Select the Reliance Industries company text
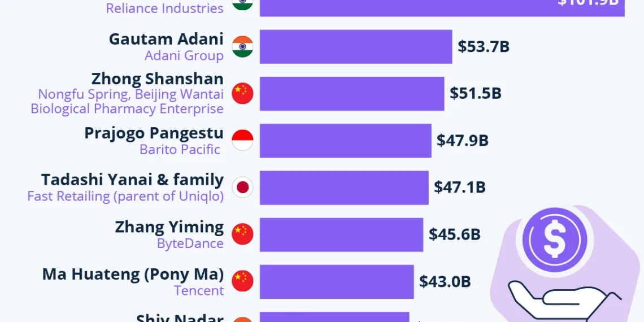Viewport: 644px width, 322px height. pos(164,8)
